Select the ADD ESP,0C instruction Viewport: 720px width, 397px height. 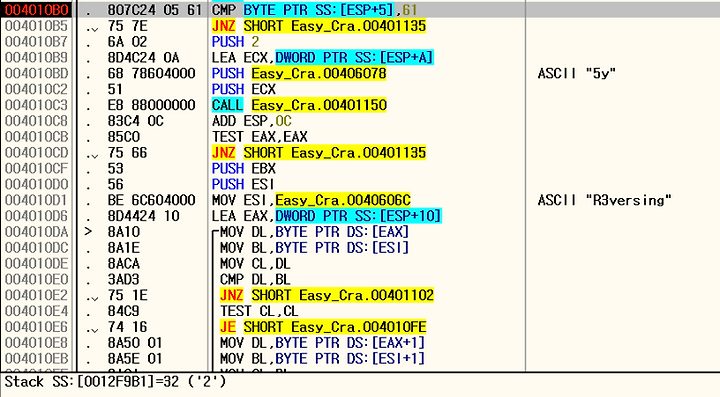(x=251, y=121)
